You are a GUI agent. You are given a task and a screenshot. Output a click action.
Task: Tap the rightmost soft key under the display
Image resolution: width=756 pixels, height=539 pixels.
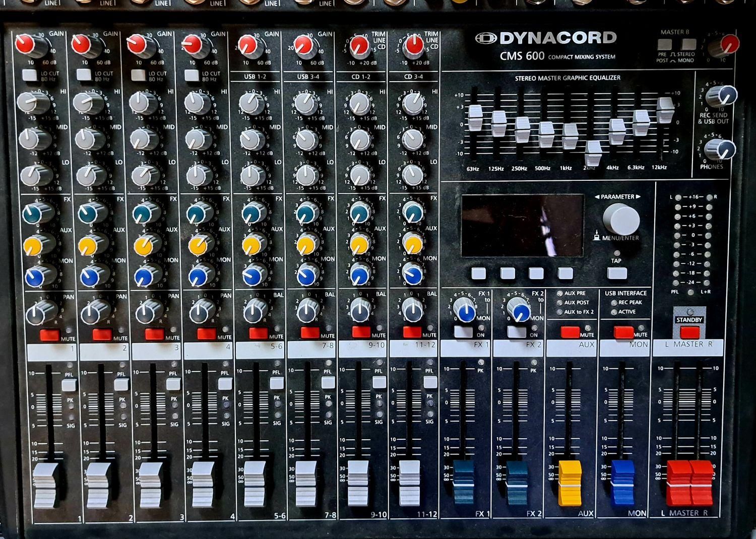(x=565, y=274)
